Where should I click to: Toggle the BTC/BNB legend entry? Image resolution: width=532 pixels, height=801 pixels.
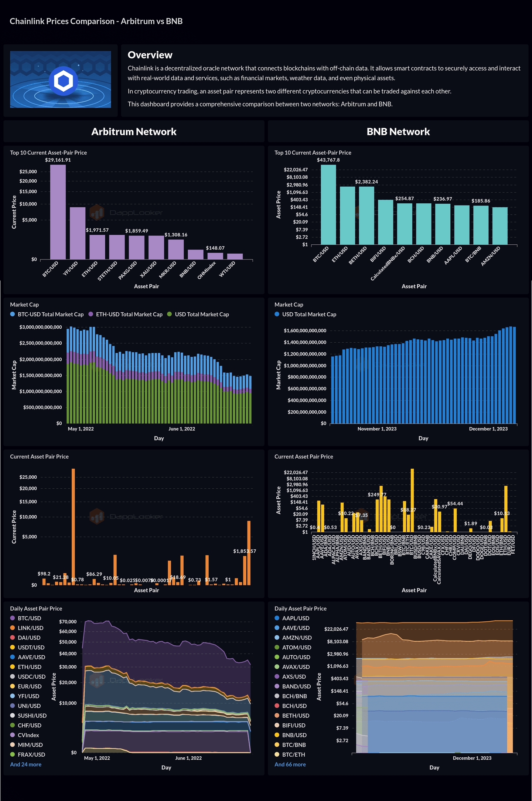click(x=290, y=745)
